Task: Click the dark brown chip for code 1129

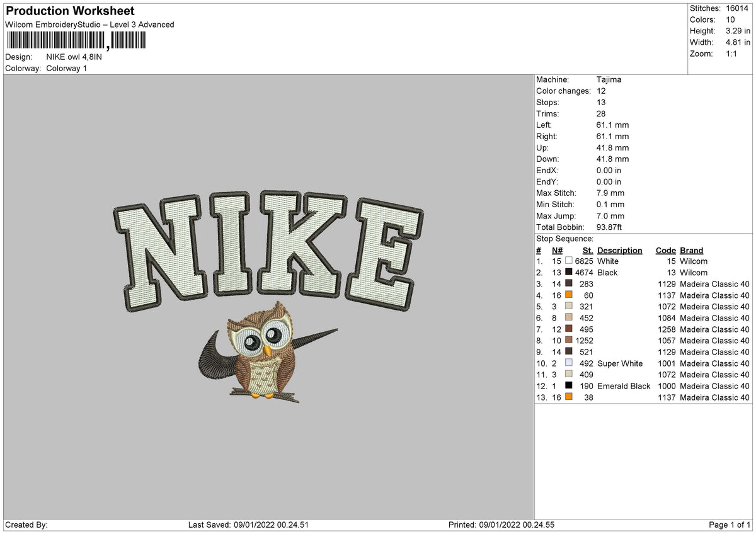Action: point(570,284)
